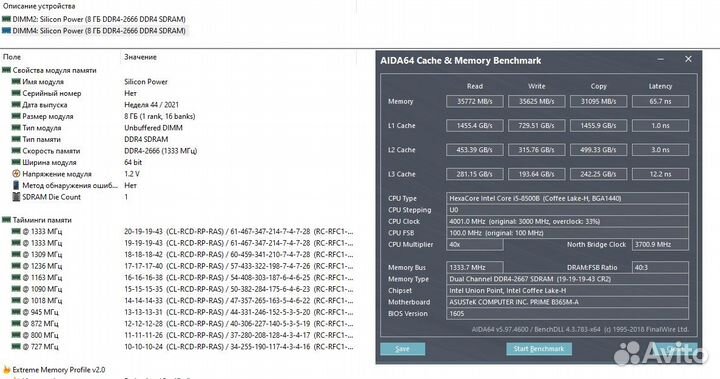Click the DRAM:FSB Ratio field 40:3

click(660, 267)
